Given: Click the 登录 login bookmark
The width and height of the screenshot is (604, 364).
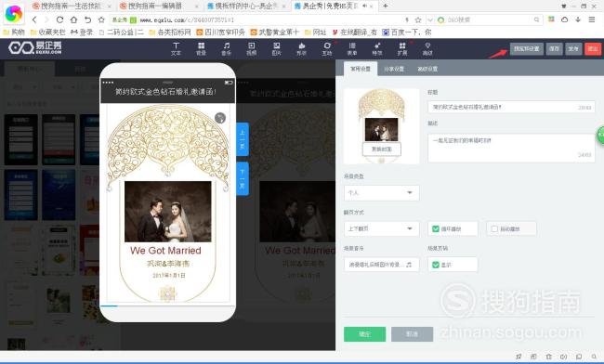Looking at the screenshot, I should 82,32.
